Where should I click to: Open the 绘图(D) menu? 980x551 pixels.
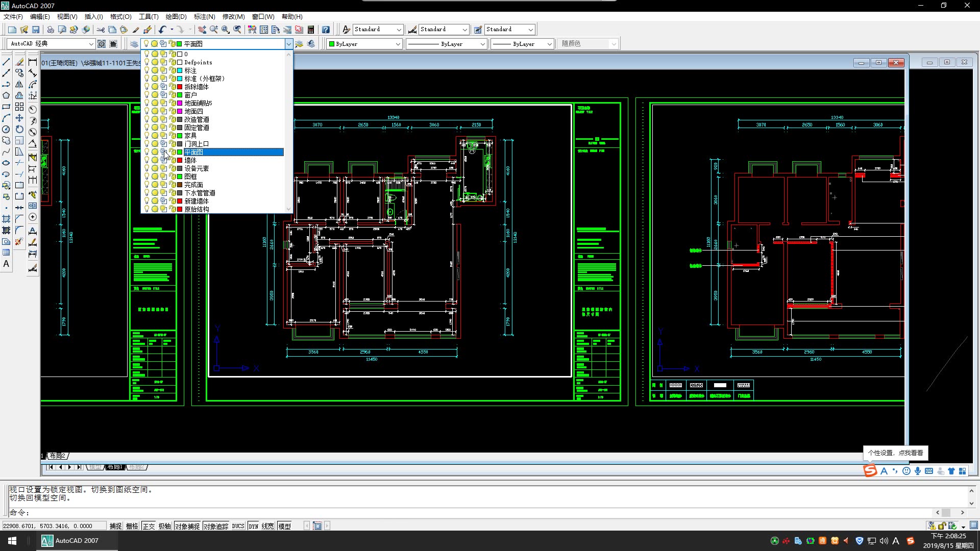pos(176,16)
